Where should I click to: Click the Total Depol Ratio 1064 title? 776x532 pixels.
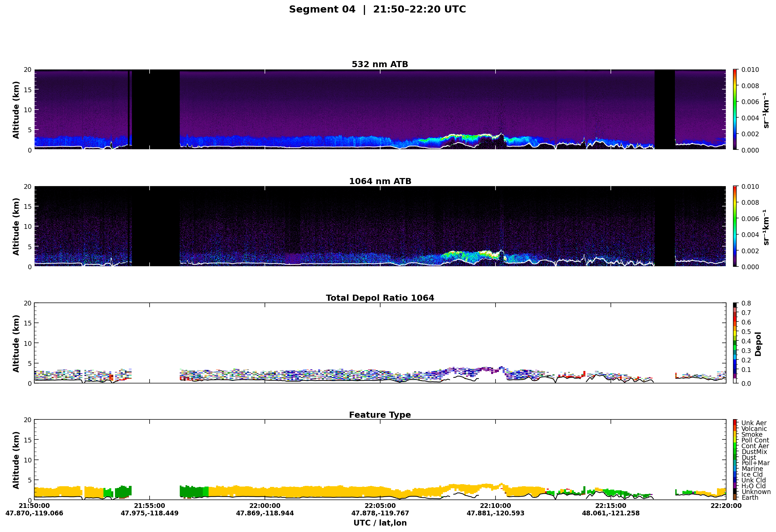pos(380,298)
